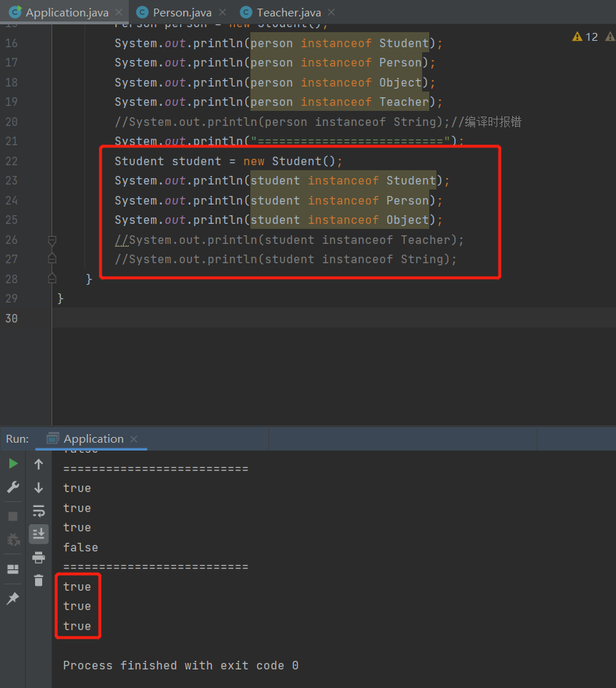Click 'Run:' tool window label
The width and height of the screenshot is (616, 688).
pyautogui.click(x=17, y=439)
